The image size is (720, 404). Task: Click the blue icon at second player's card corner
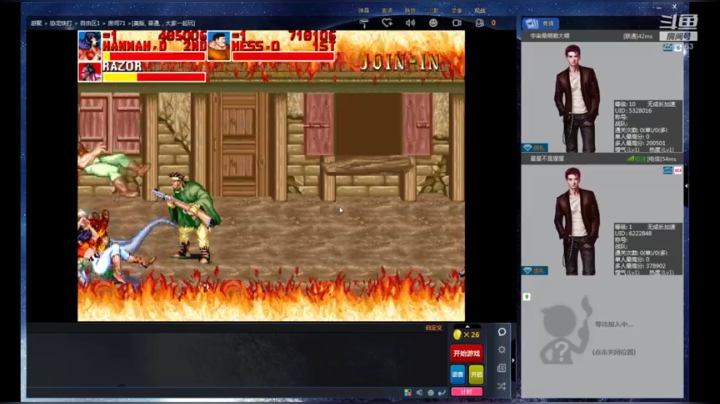coord(668,170)
